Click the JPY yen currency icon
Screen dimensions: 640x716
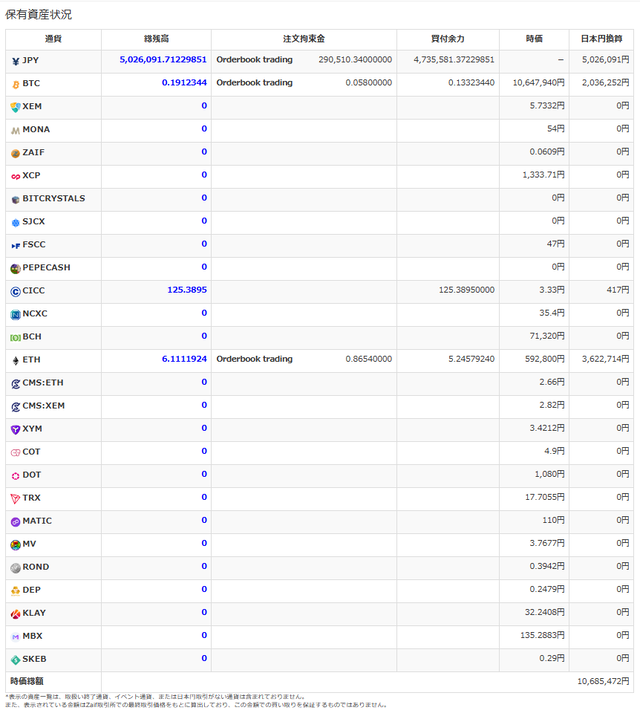tap(16, 61)
